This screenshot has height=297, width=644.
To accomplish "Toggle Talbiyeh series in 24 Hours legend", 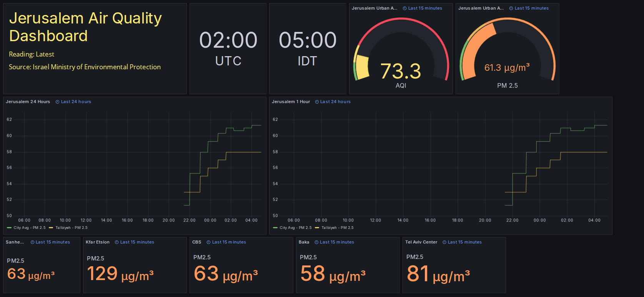I will click(72, 228).
